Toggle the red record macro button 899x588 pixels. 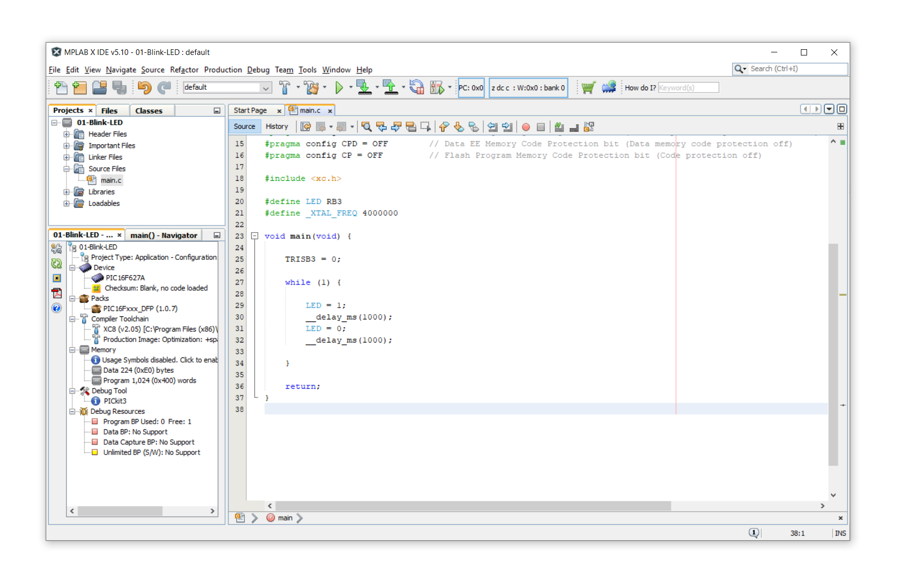tap(526, 127)
